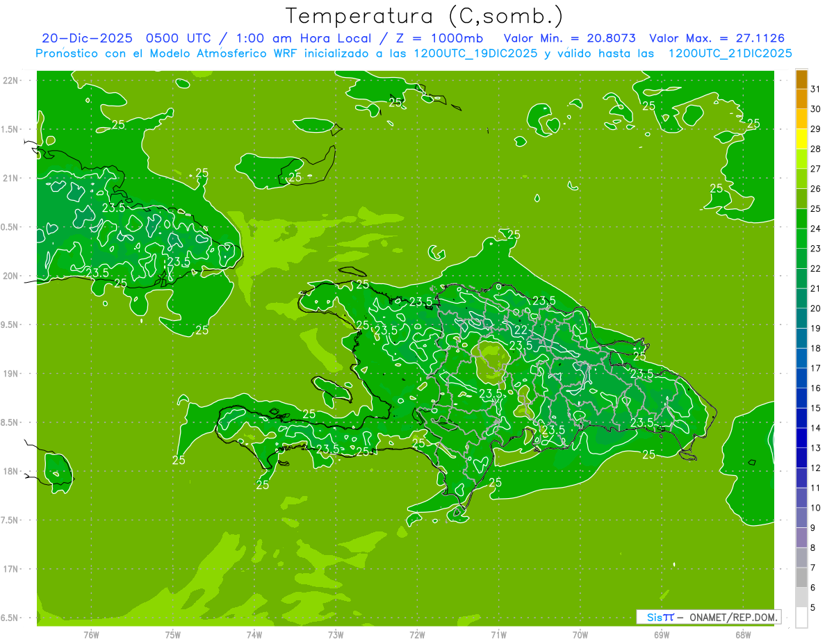The image size is (834, 644).
Task: Click the '22N' latitude axis label
Action: pyautogui.click(x=11, y=81)
